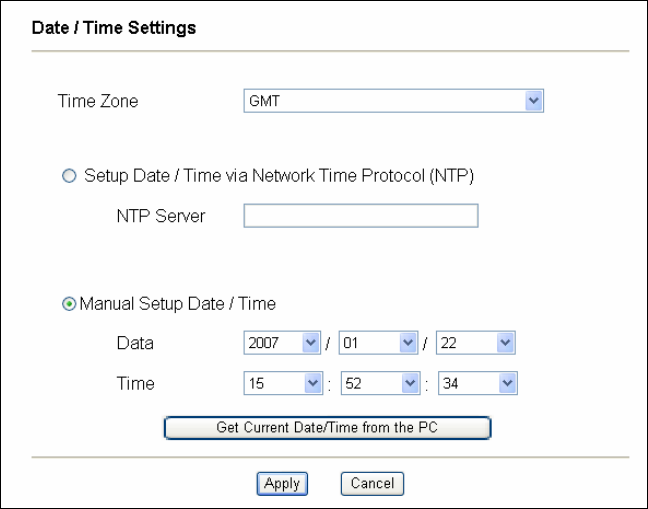Expand the month dropdown showing 01

[x=378, y=344]
